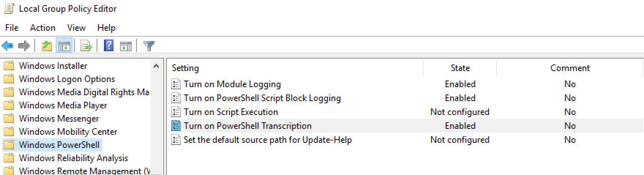Image resolution: width=644 pixels, height=175 pixels.
Task: Open the Action menu
Action: pyautogui.click(x=42, y=28)
